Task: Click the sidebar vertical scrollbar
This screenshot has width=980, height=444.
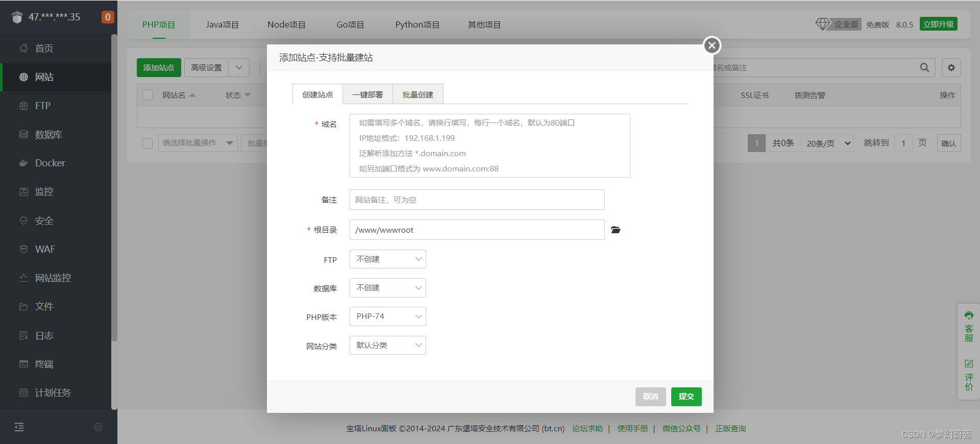Action: pos(114,188)
